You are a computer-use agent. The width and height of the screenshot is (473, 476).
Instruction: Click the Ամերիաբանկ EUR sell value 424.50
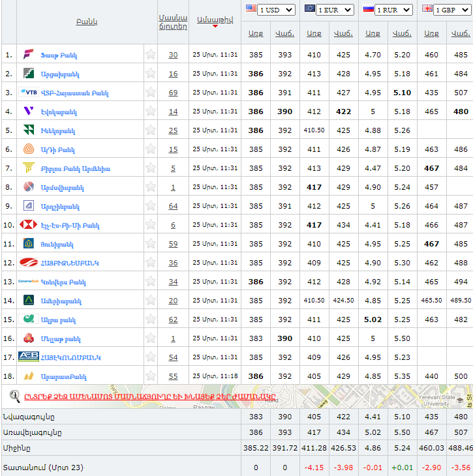[x=344, y=300]
